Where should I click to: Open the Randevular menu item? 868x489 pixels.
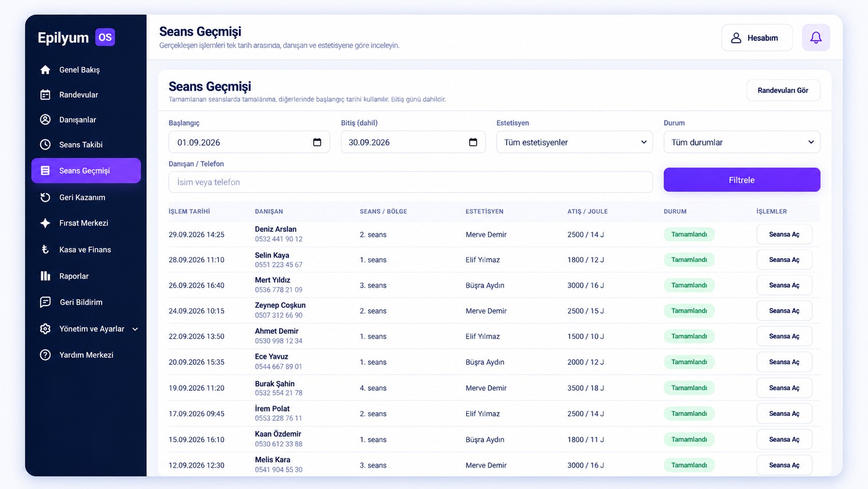point(86,95)
